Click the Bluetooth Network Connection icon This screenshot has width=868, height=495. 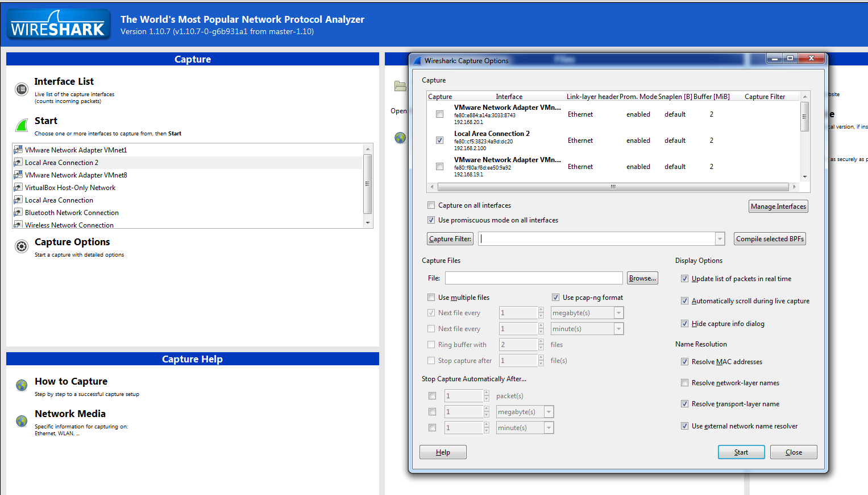[x=18, y=212]
